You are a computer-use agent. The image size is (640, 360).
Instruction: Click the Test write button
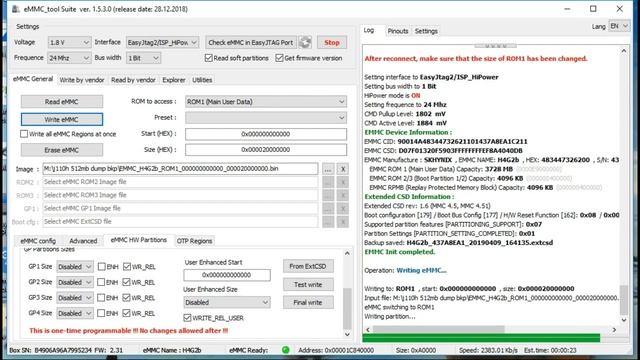pos(308,284)
